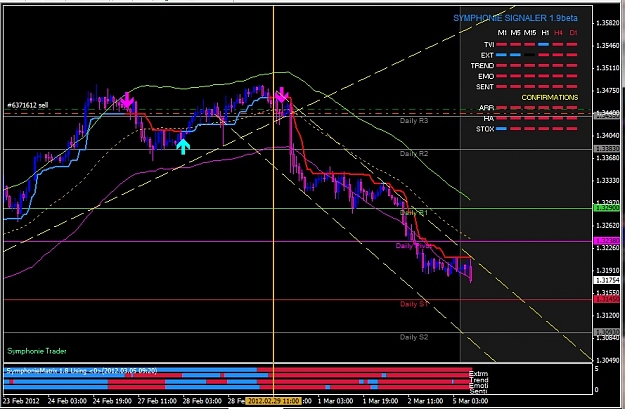Select the EMO row label

486,77
